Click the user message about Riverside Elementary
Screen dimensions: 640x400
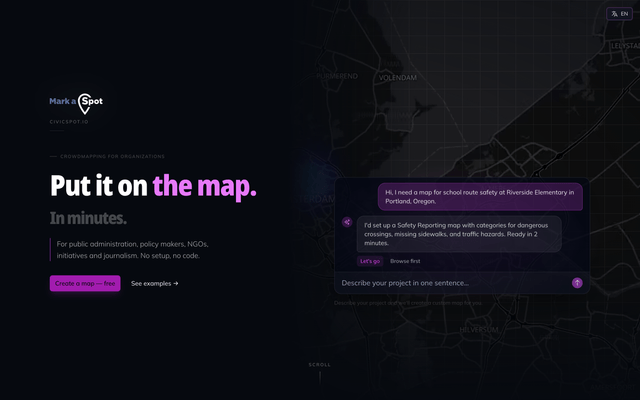[480, 197]
